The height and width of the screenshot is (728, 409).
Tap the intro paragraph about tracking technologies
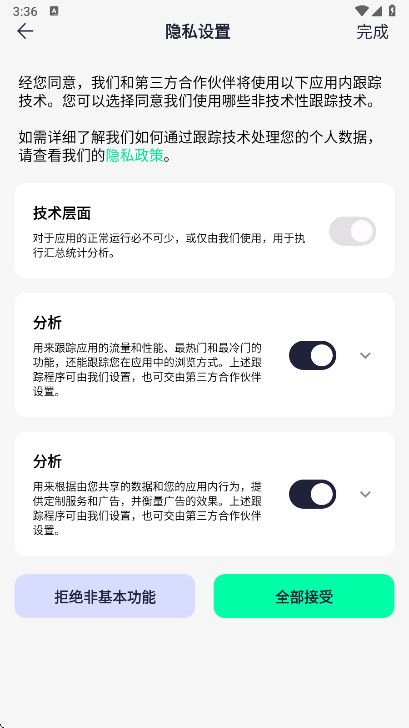200,91
